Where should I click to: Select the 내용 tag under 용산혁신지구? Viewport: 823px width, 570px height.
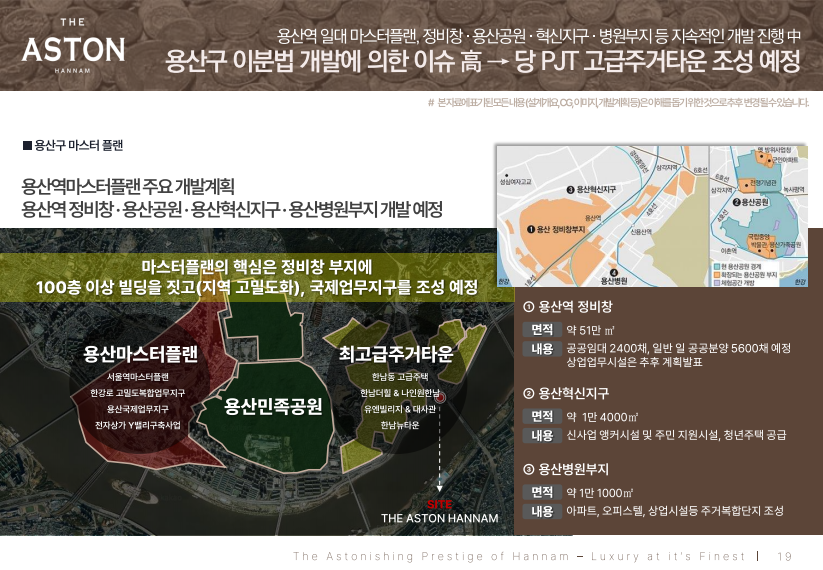coord(542,435)
